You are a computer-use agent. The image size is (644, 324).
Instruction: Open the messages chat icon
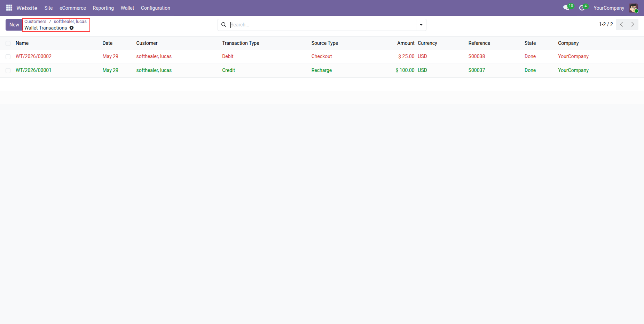point(566,8)
